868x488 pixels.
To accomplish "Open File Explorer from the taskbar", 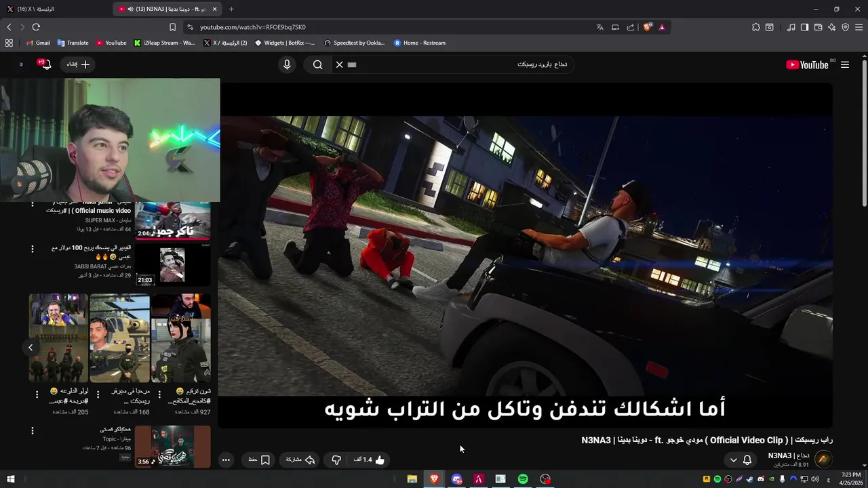I will coord(412,479).
